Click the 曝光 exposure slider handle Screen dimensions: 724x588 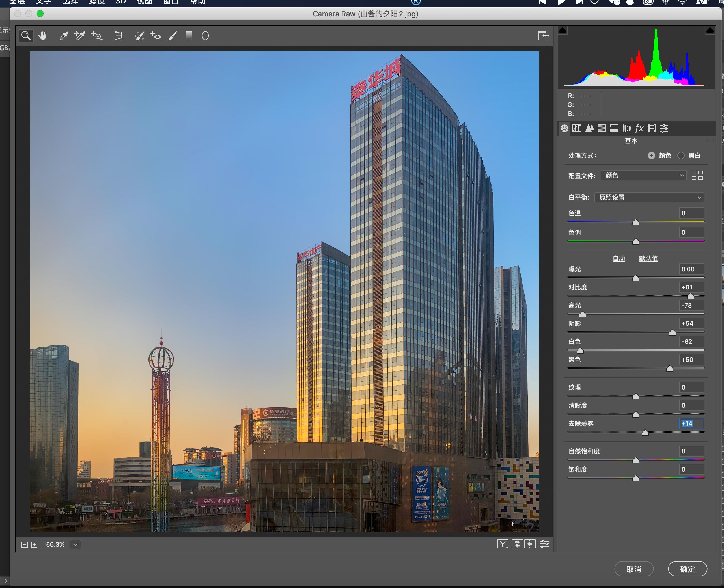coord(635,278)
